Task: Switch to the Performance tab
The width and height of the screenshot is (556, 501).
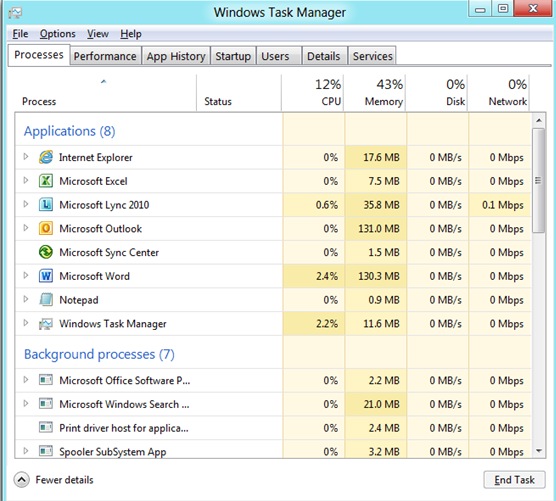Action: tap(105, 56)
